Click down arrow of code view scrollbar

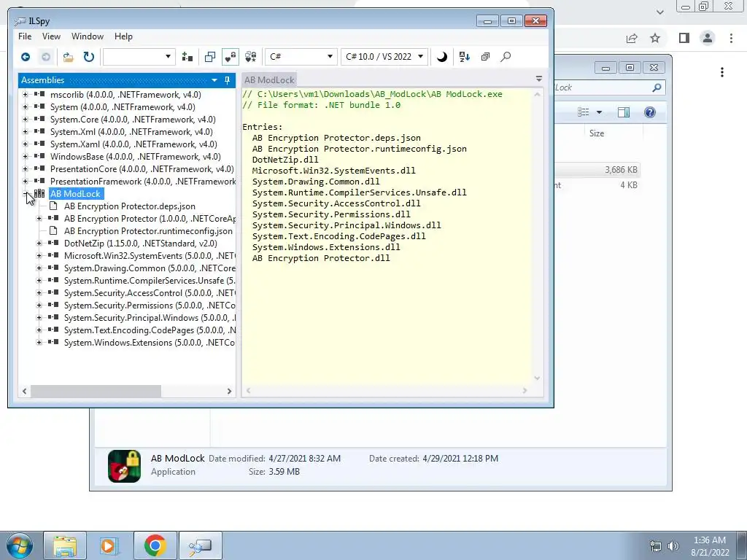point(537,378)
